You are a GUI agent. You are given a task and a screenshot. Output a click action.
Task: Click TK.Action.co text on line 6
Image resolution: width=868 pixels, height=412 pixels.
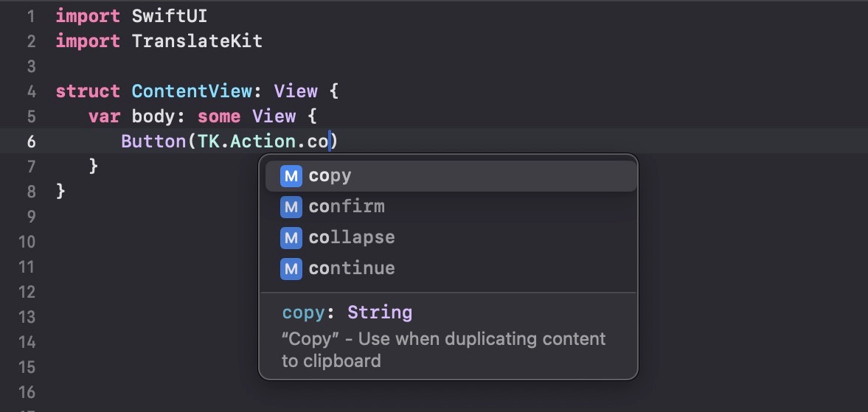pos(263,142)
